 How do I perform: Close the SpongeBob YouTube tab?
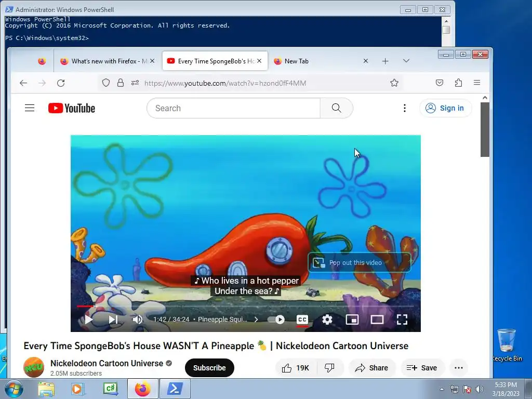pyautogui.click(x=259, y=61)
